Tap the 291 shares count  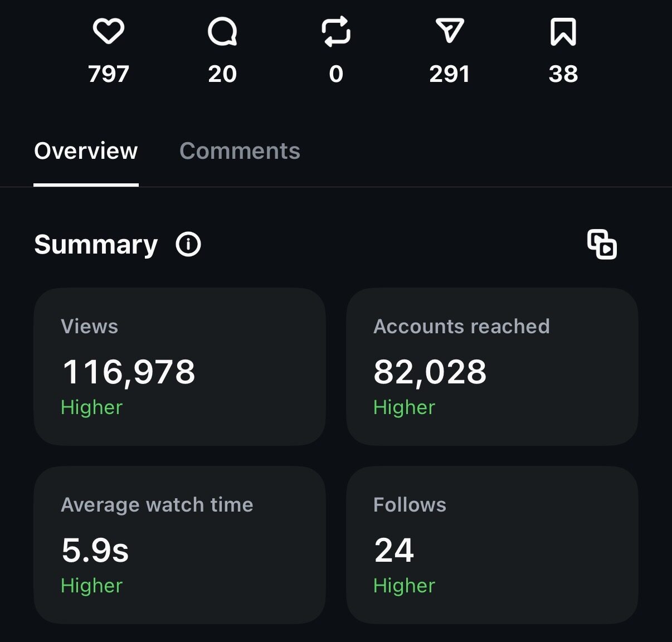coord(450,74)
